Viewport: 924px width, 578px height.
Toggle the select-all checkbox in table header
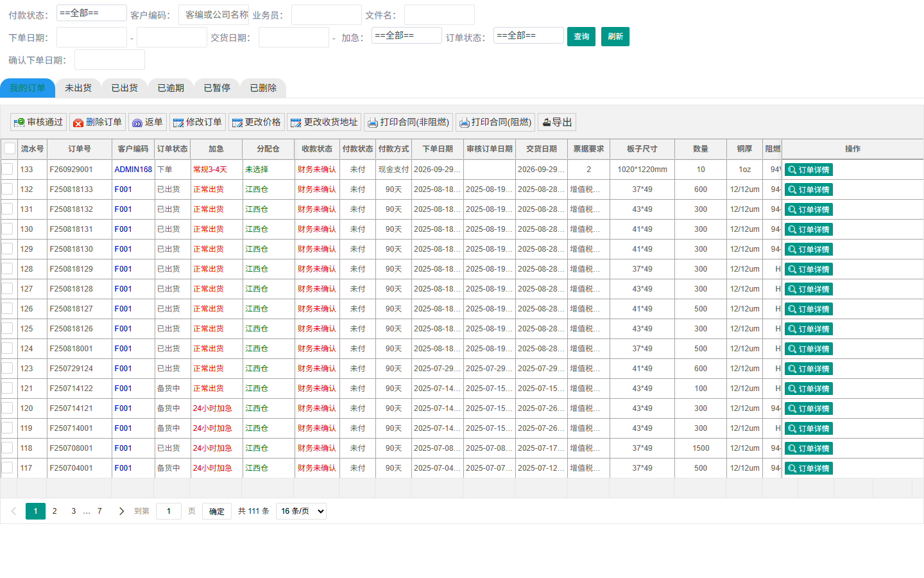(10, 149)
